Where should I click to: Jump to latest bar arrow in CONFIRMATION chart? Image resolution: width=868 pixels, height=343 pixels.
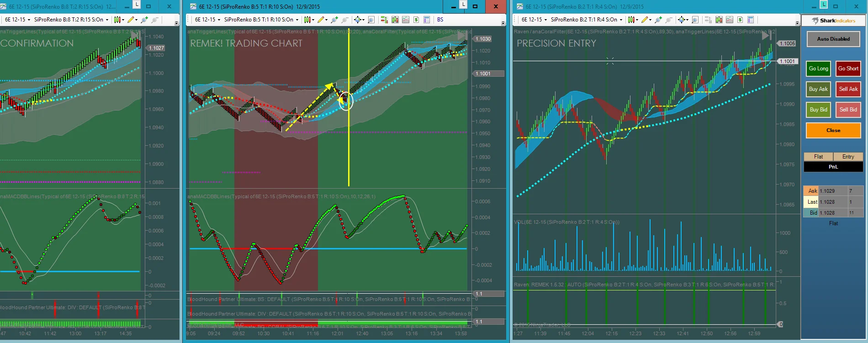136,35
